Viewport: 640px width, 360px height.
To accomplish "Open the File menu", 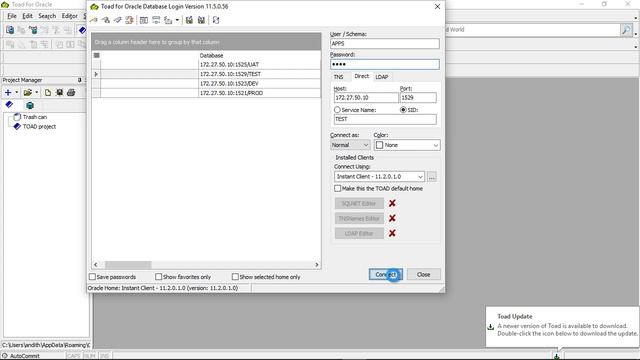I will click(12, 16).
